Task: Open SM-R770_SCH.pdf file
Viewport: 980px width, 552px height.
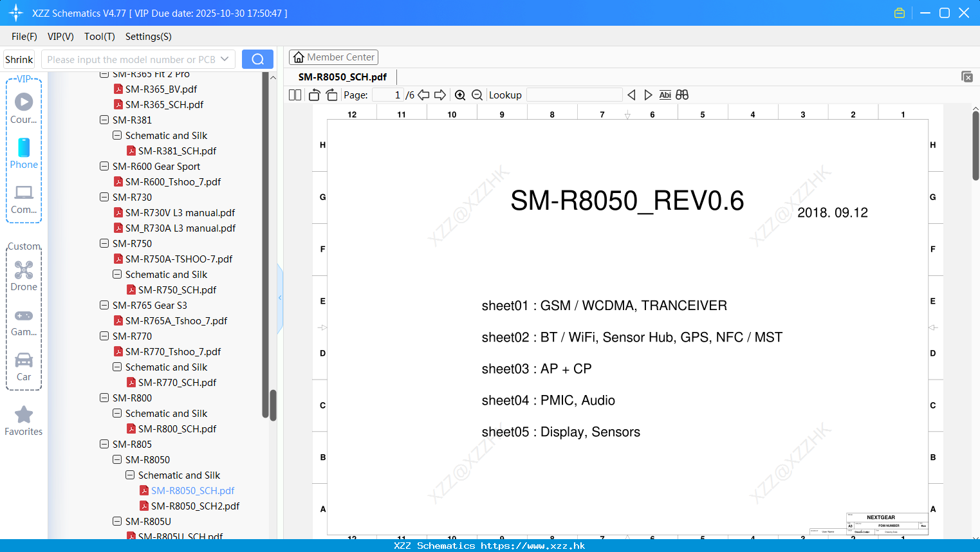Action: click(177, 382)
